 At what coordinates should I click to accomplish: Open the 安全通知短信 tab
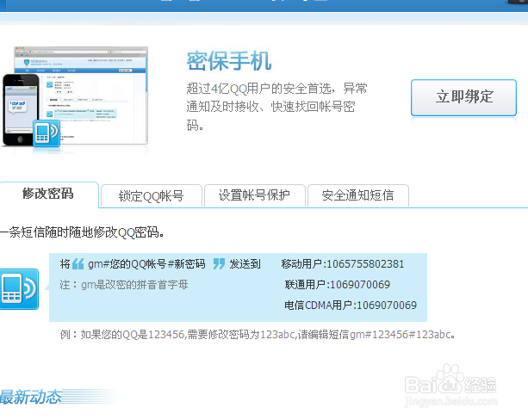click(x=358, y=196)
